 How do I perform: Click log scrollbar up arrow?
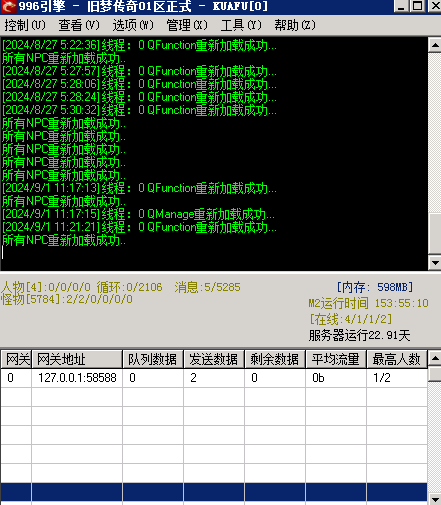pyautogui.click(x=435, y=45)
